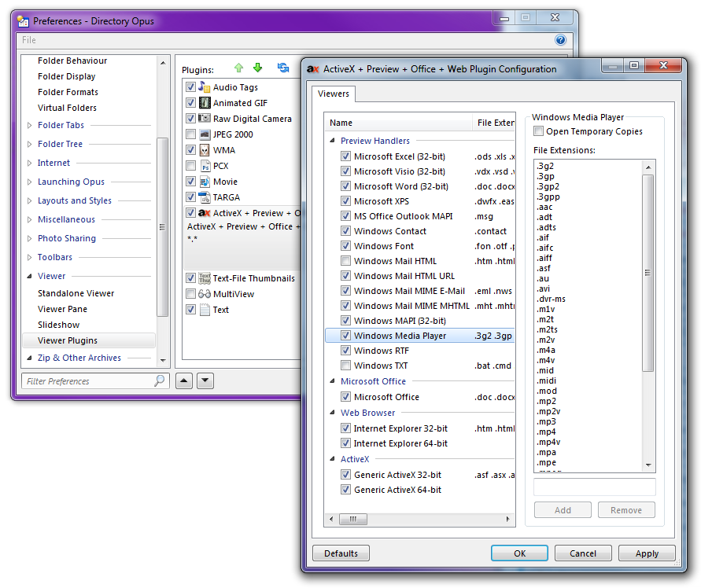The width and height of the screenshot is (701, 588).
Task: Uncheck Internet Explorer 64-bit viewer
Action: 345,443
